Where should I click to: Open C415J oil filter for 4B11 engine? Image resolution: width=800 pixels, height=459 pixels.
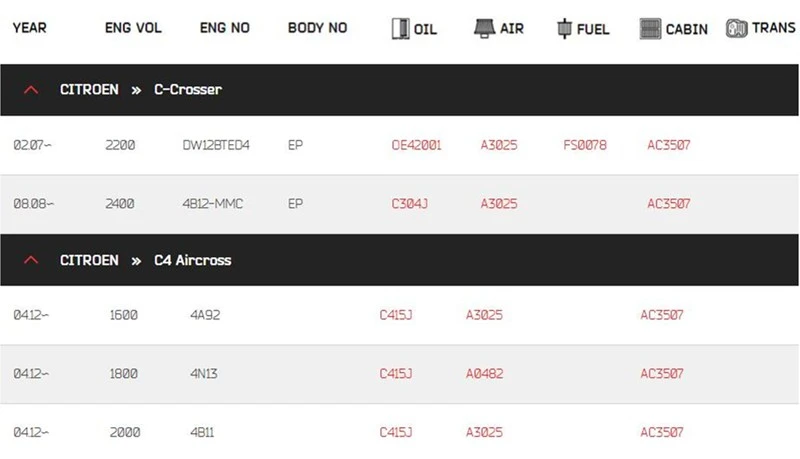[396, 432]
